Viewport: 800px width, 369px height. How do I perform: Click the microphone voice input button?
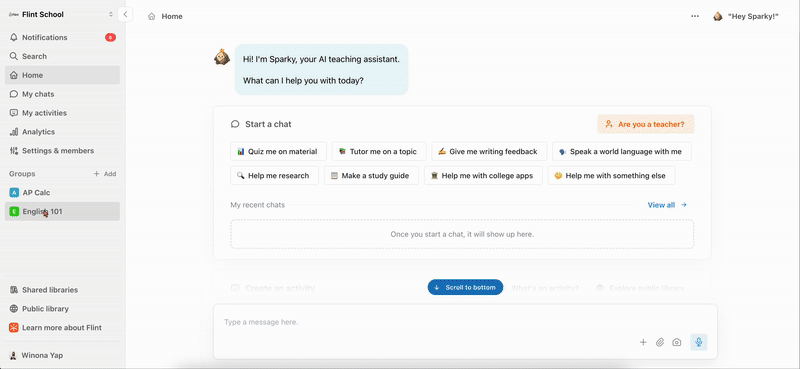click(x=698, y=342)
